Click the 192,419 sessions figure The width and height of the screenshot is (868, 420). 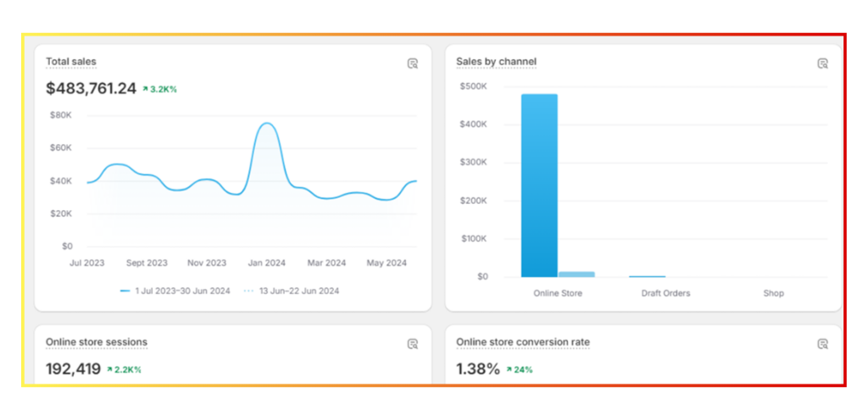(73, 369)
